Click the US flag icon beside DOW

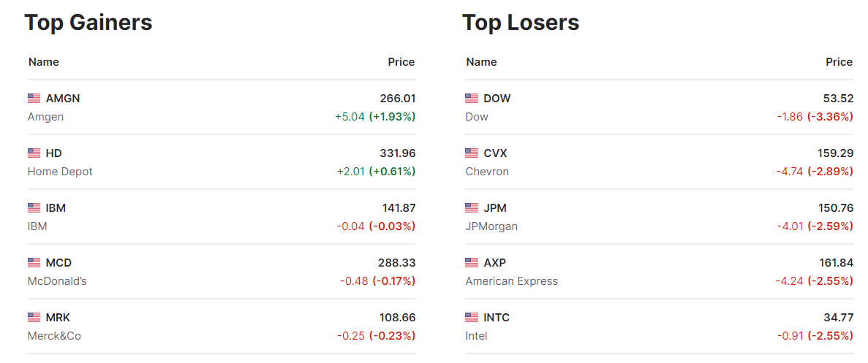click(x=472, y=98)
